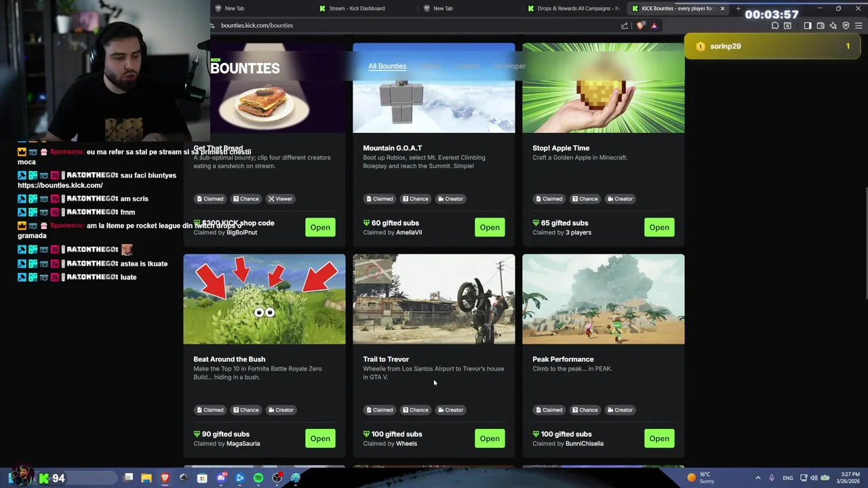Open Brave Shields lion icon

click(x=641, y=26)
